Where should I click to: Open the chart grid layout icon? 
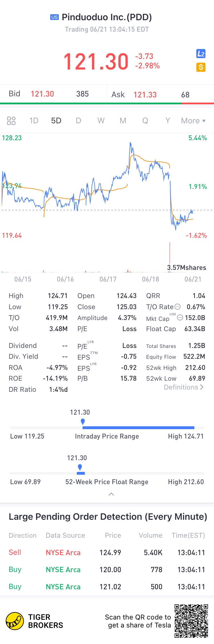coord(11,121)
